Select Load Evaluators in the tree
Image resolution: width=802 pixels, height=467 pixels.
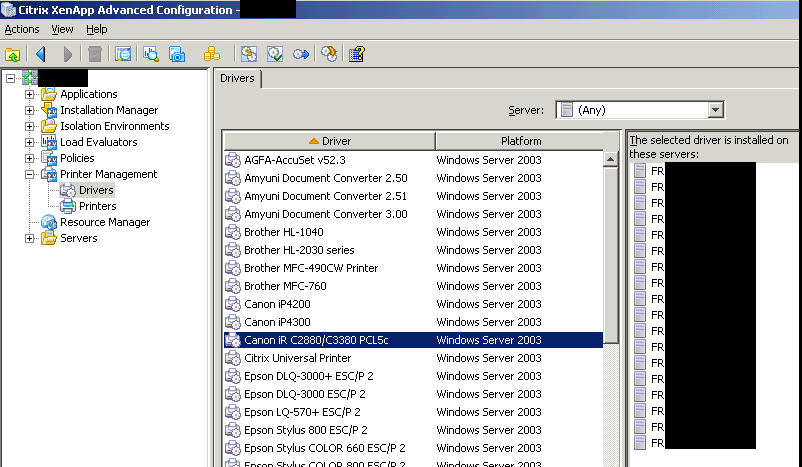(99, 142)
